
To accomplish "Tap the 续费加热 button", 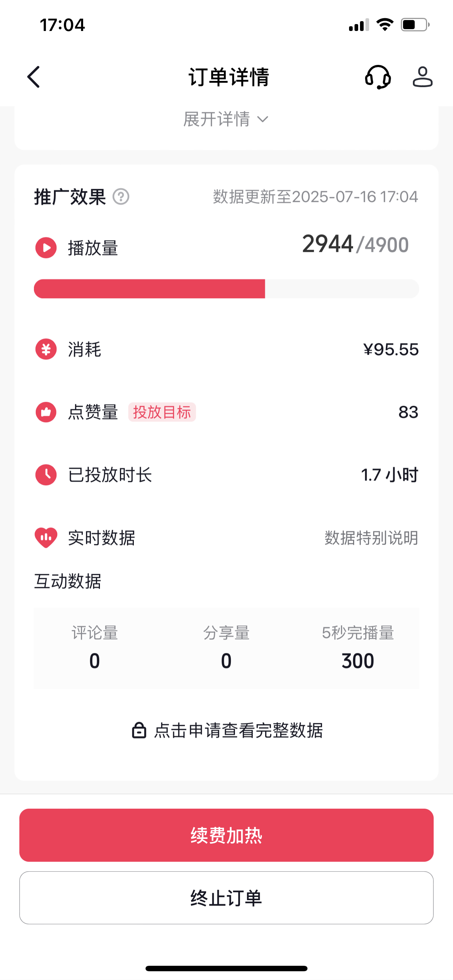I will (226, 835).
